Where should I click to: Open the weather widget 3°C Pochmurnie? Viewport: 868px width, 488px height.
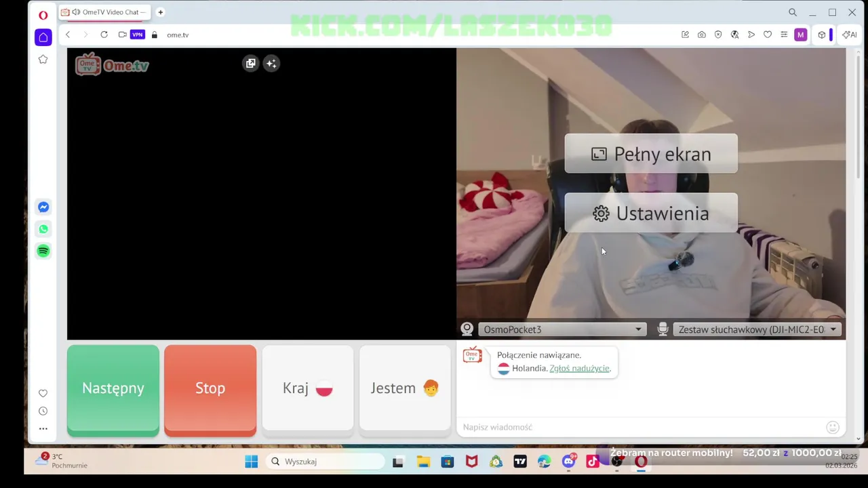(61, 461)
